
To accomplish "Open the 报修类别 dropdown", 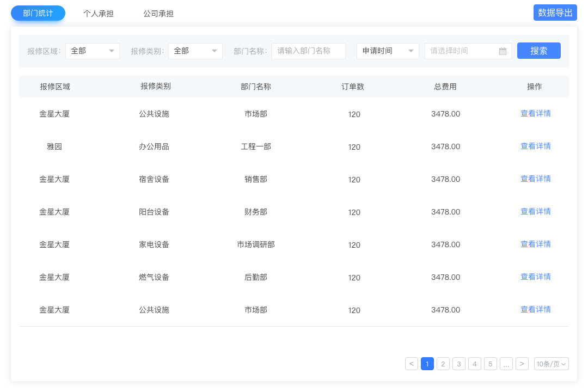I will tap(195, 51).
